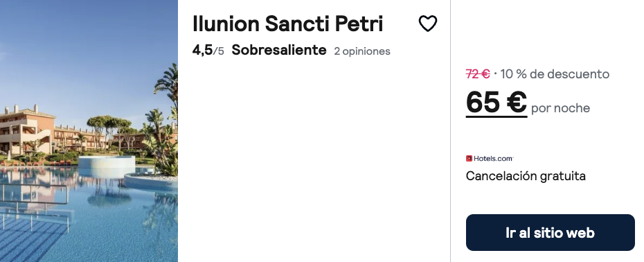Click the crossed-out 72 € original price

(478, 74)
